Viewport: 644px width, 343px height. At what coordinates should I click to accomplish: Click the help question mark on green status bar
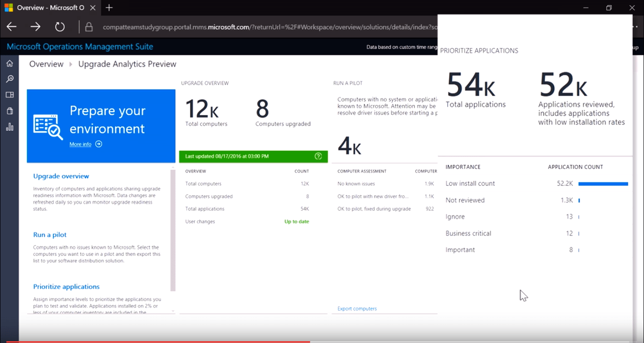tap(319, 156)
